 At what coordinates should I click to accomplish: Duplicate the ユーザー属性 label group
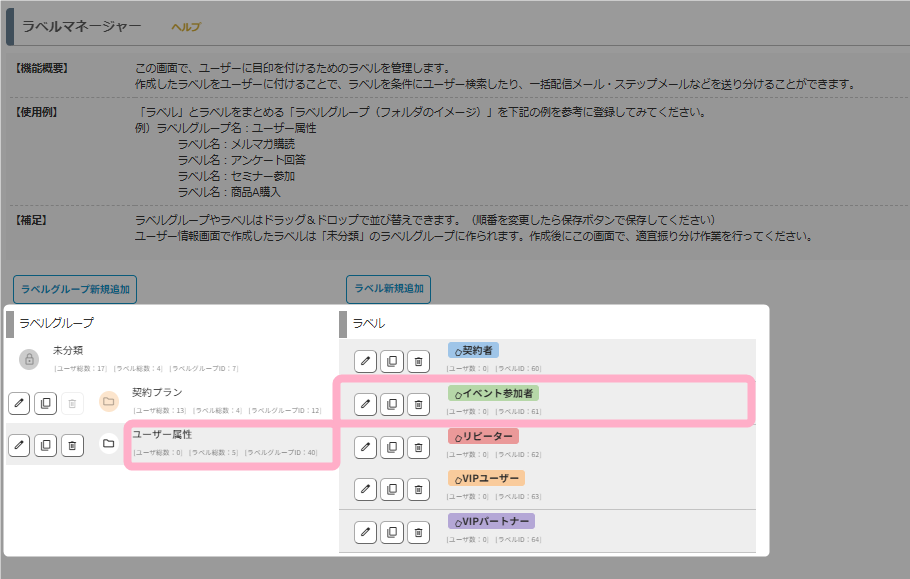click(45, 445)
